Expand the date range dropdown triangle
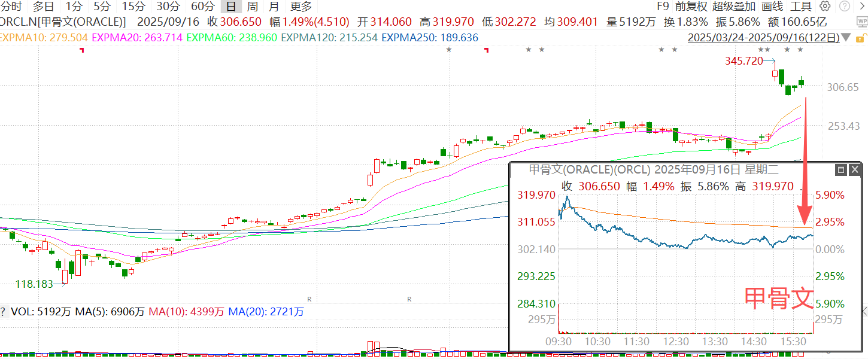The width and height of the screenshot is (868, 359). click(x=845, y=37)
